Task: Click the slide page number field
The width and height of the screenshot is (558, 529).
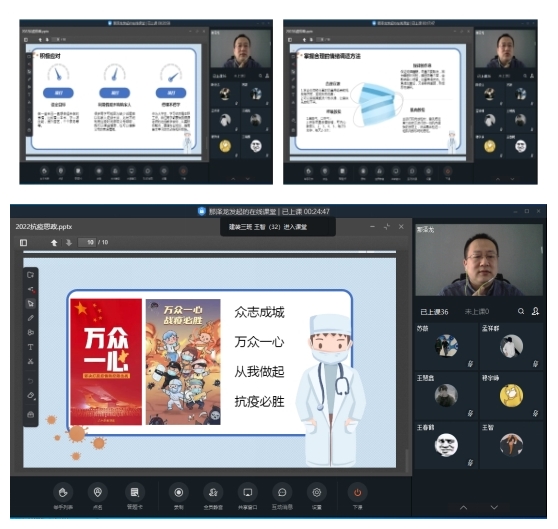Action: [87, 243]
